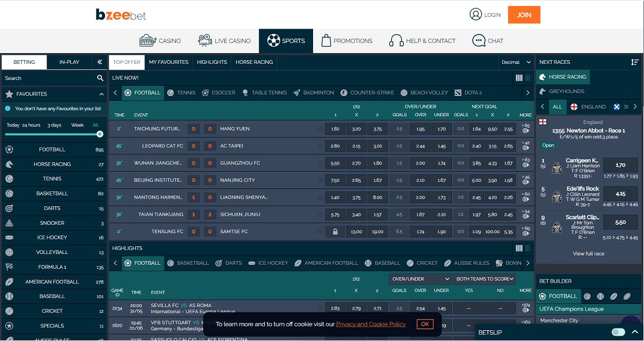Viewport: 644px width, 341px height.
Task: Collapse the Favourites section
Action: [101, 94]
